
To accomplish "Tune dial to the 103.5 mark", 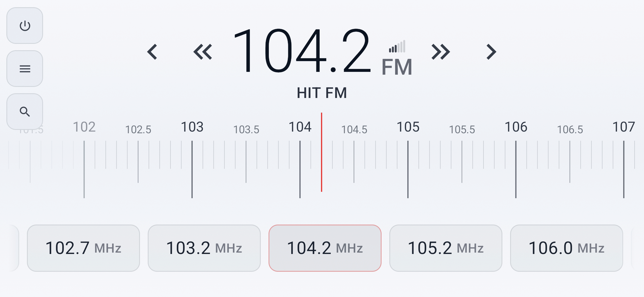I will [x=246, y=130].
